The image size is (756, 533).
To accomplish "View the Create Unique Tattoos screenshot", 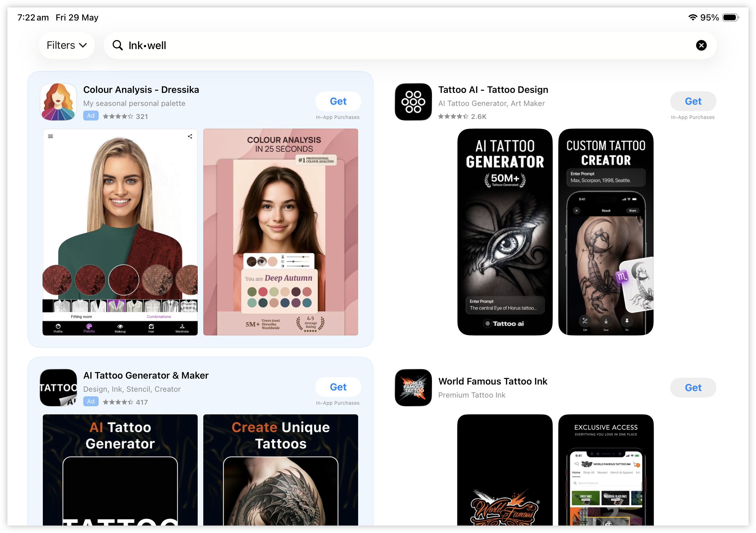I will 281,470.
